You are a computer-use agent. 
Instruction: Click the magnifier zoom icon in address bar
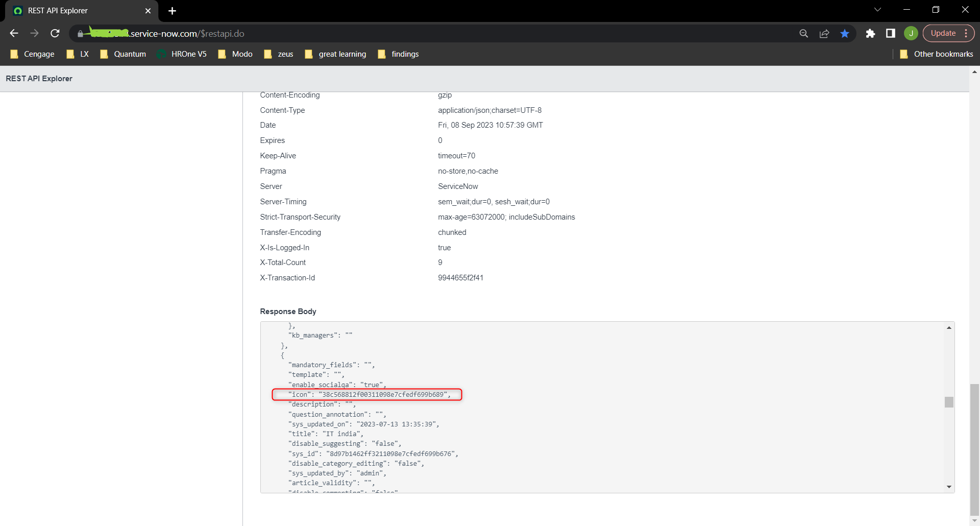click(x=804, y=33)
